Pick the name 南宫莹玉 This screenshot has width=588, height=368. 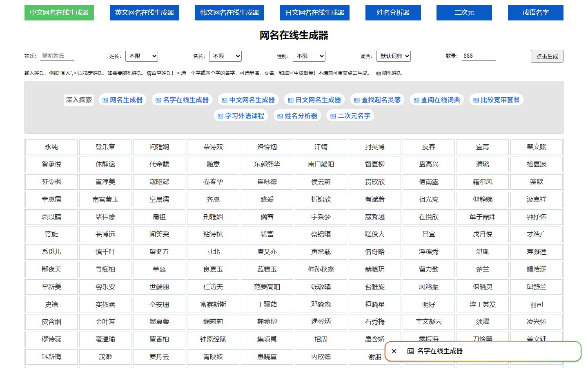coord(105,200)
